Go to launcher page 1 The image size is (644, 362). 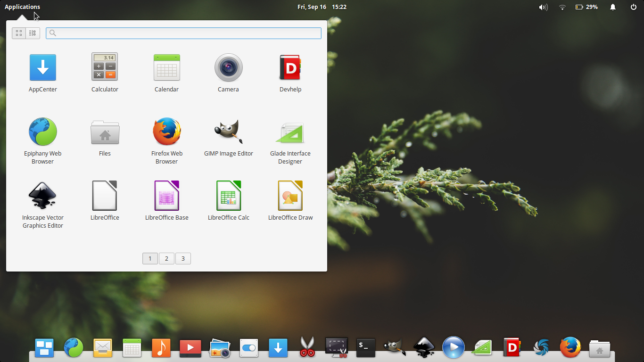(x=150, y=258)
